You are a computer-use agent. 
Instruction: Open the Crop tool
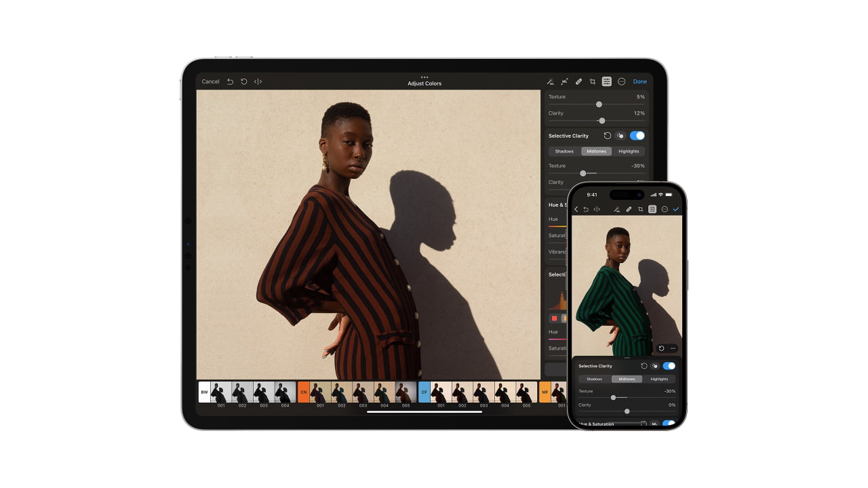pos(593,81)
